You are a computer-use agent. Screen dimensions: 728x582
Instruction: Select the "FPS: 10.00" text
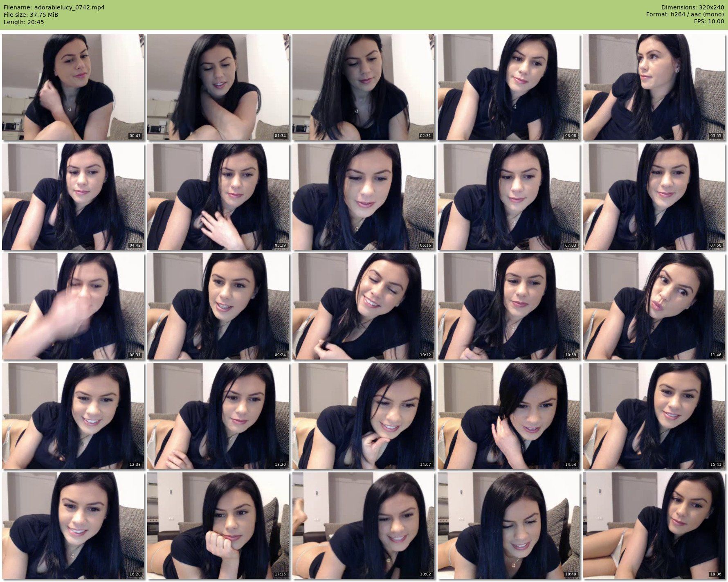pyautogui.click(x=709, y=22)
